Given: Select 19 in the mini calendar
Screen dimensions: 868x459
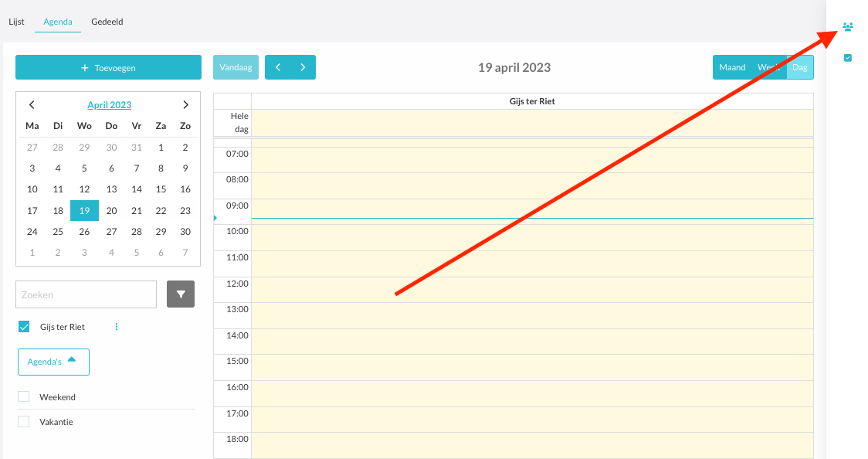Looking at the screenshot, I should pos(84,210).
